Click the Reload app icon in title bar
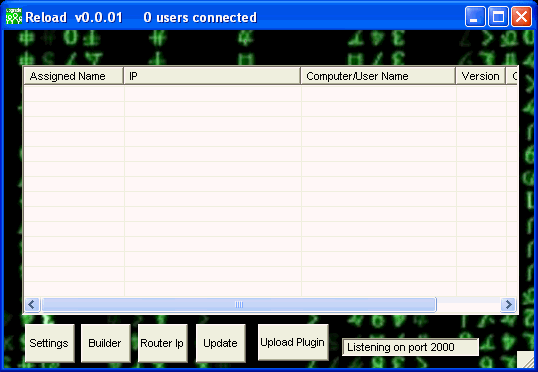The height and width of the screenshot is (372, 538). click(x=14, y=16)
